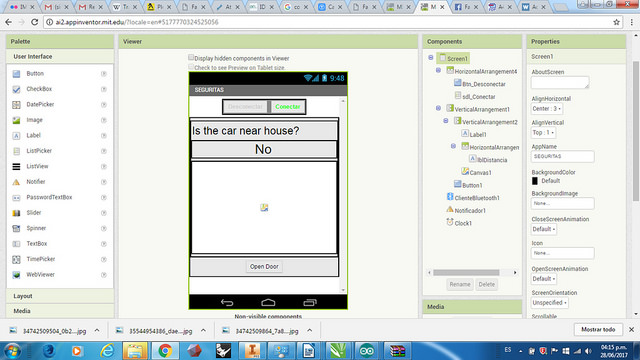Click the Delete component button
Screen dimensions: 640x360
[487, 284]
